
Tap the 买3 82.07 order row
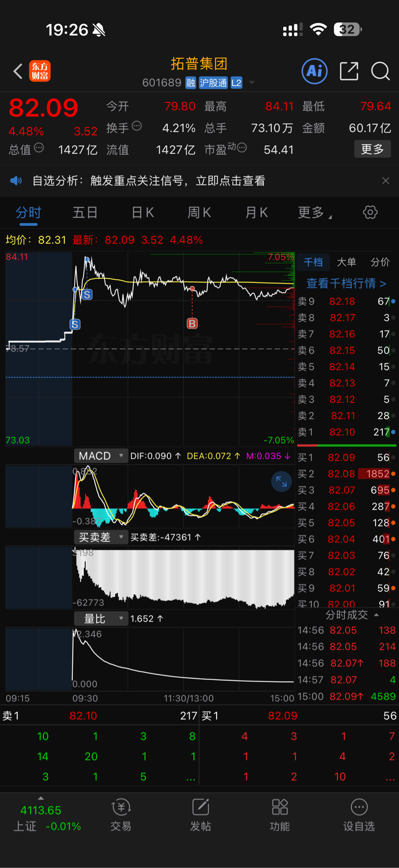click(347, 490)
